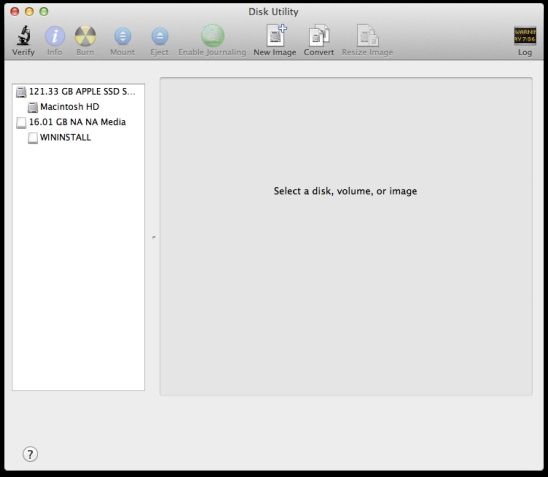This screenshot has width=548, height=477.
Task: Select the 16.01 GB NA NA Media disk
Action: [x=78, y=122]
